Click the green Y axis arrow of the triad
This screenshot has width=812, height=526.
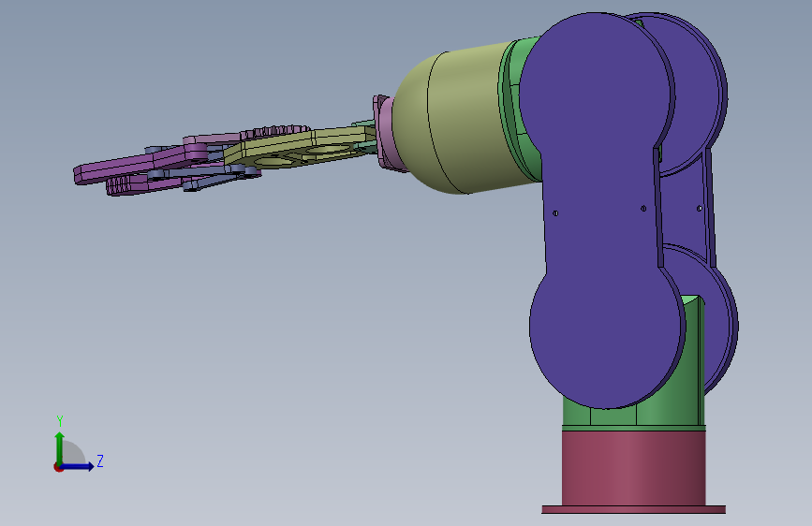tap(60, 447)
